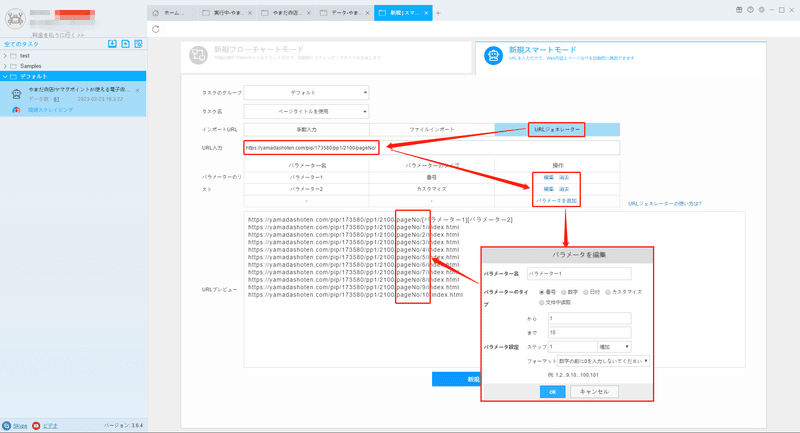The width and height of the screenshot is (800, 433).
Task: Click the home icon on the first tab
Action: pyautogui.click(x=156, y=13)
